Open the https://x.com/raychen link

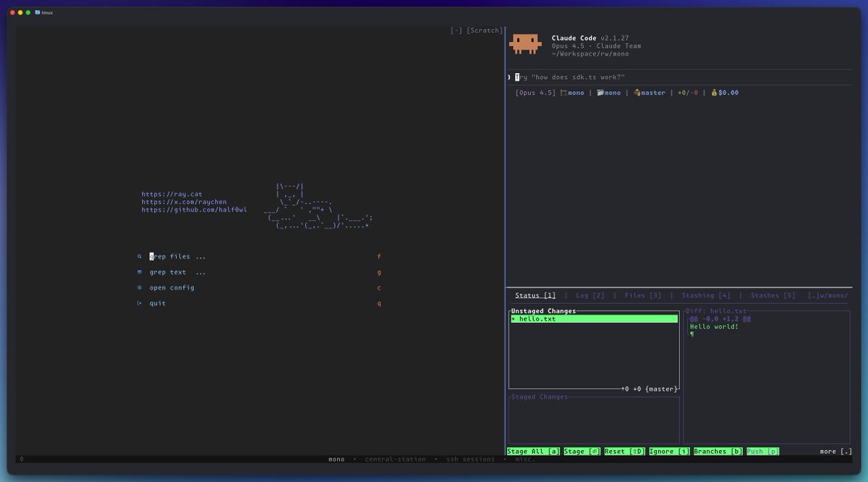184,202
